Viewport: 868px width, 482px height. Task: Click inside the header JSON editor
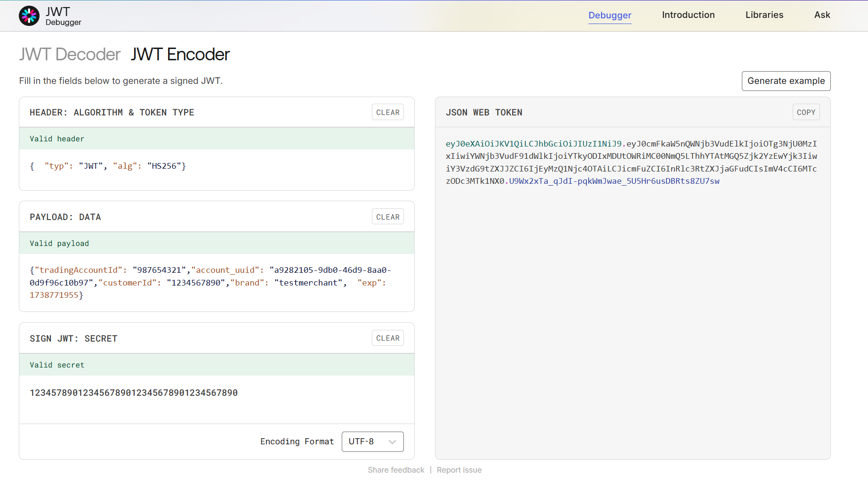tap(217, 166)
